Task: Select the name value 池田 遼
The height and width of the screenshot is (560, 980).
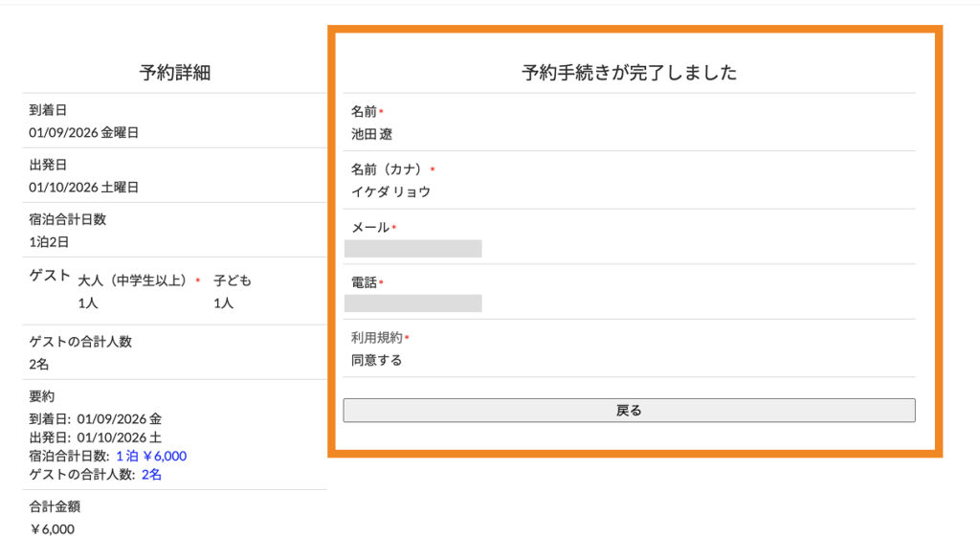Action: (x=371, y=135)
